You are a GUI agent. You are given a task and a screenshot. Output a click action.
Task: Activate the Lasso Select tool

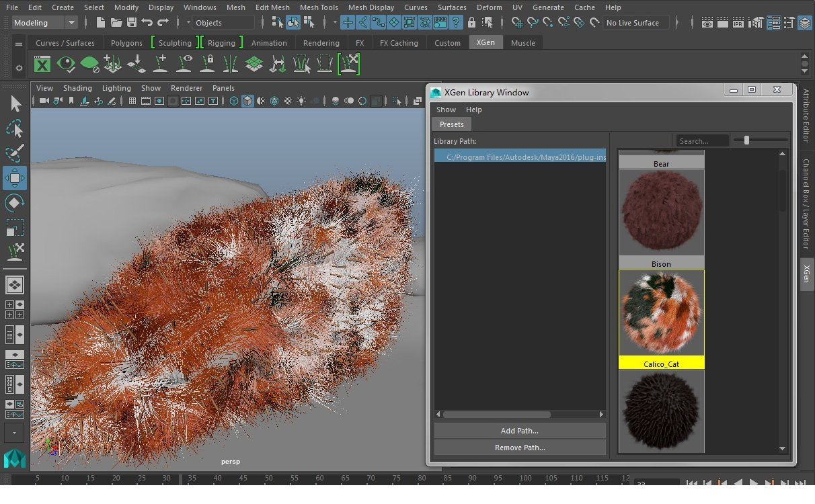coord(15,128)
